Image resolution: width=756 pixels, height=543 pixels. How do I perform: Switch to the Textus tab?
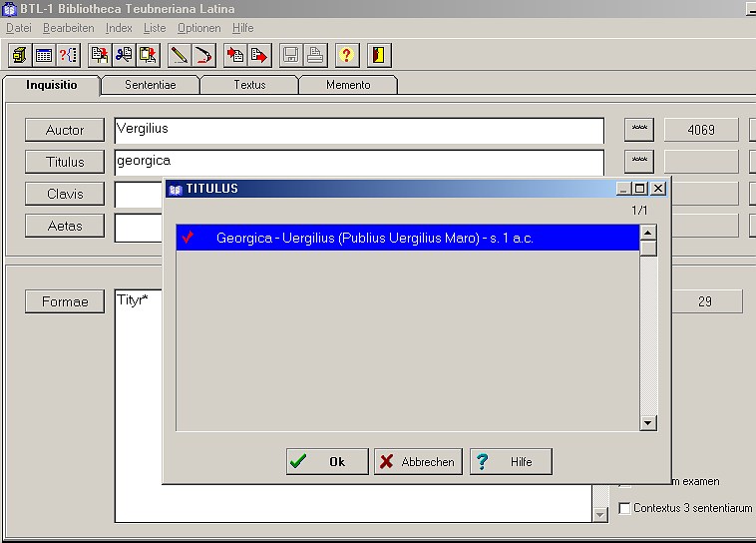tap(249, 85)
